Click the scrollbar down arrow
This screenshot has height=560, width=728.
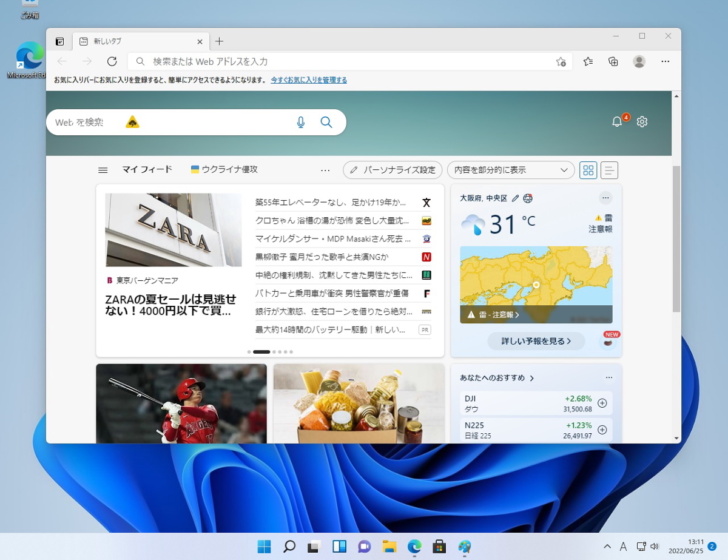click(x=676, y=438)
